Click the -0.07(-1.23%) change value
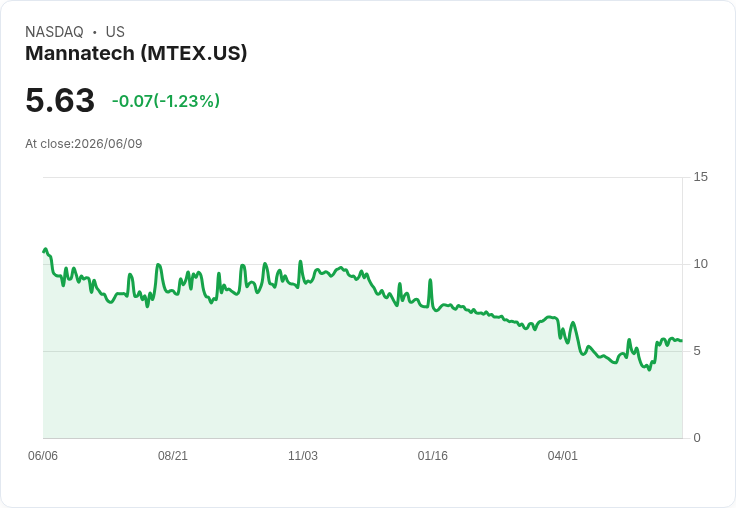 [x=166, y=101]
